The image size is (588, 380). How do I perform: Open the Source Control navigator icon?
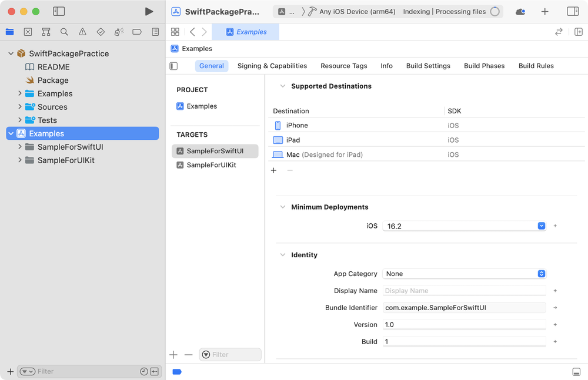28,32
